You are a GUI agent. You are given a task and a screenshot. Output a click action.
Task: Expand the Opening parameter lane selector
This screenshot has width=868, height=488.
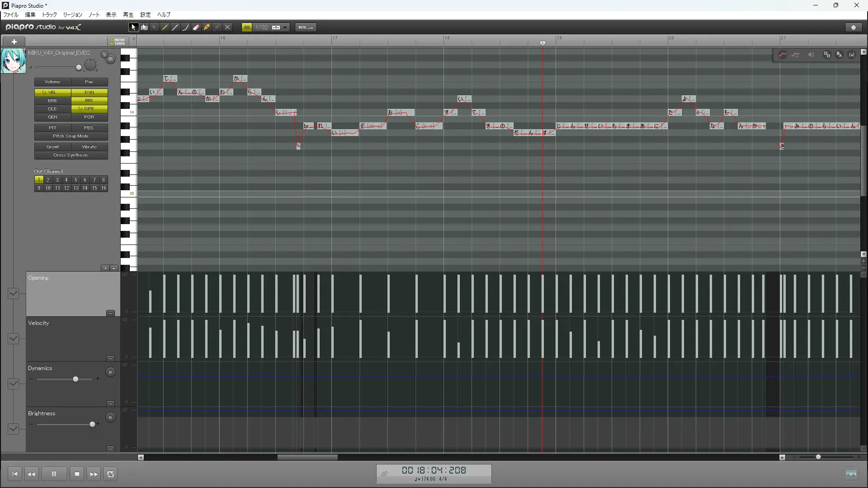click(13, 294)
